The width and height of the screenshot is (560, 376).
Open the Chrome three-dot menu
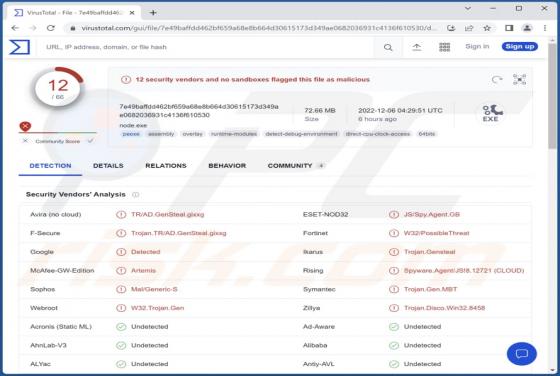(545, 28)
